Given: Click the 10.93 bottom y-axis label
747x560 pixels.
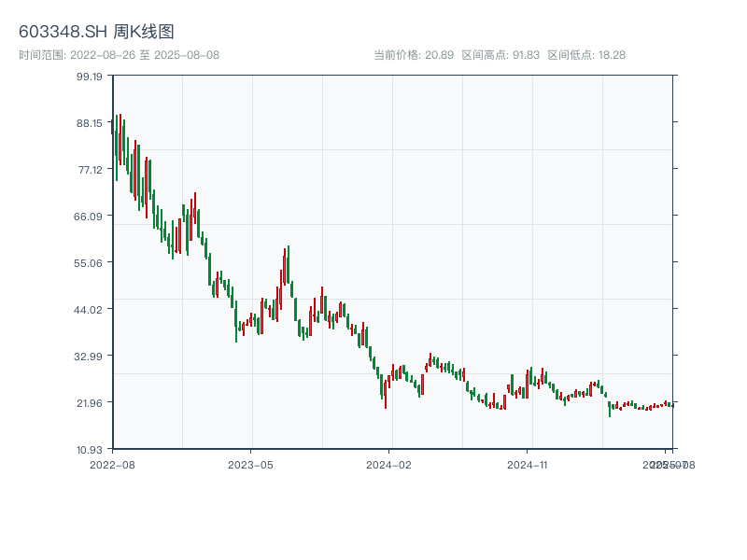Looking at the screenshot, I should point(91,450).
